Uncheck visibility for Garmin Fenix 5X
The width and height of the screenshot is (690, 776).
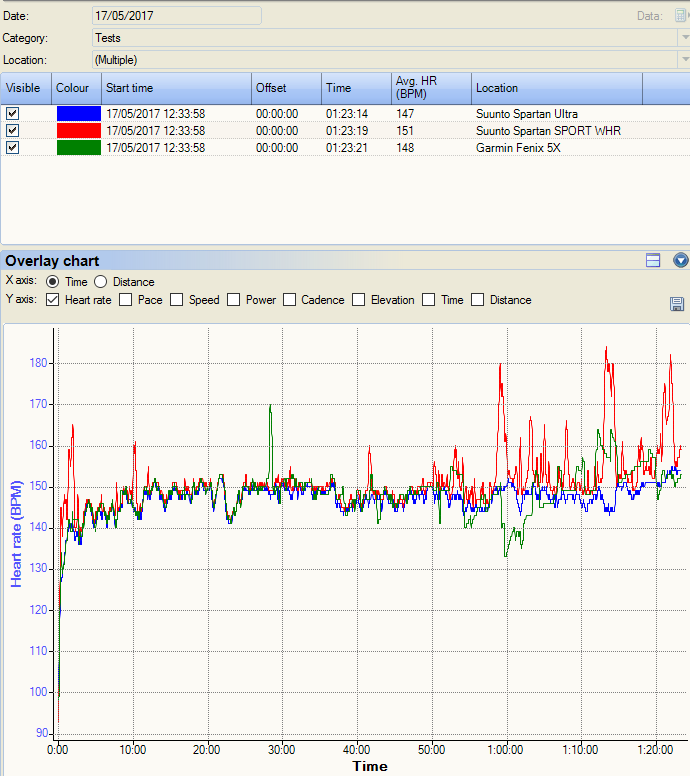[x=13, y=148]
